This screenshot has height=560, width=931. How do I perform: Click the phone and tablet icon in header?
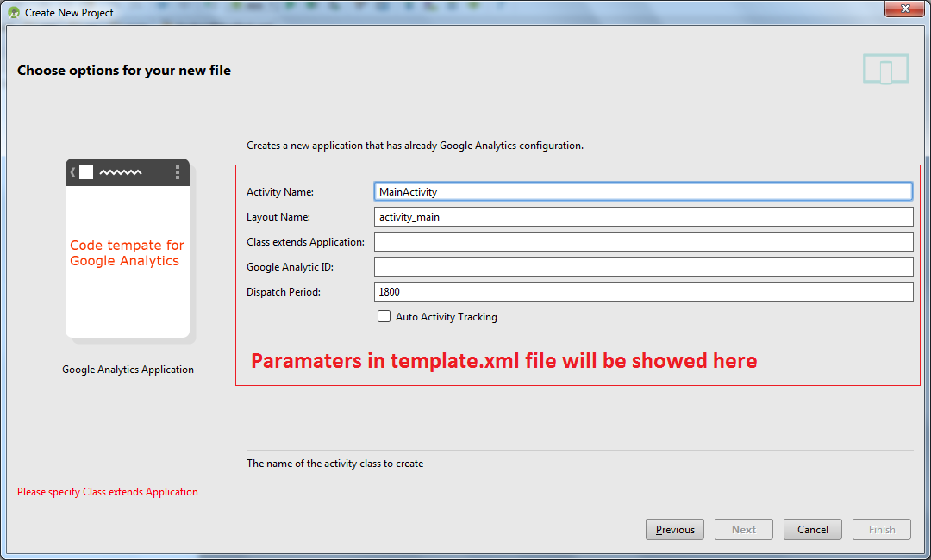[885, 70]
